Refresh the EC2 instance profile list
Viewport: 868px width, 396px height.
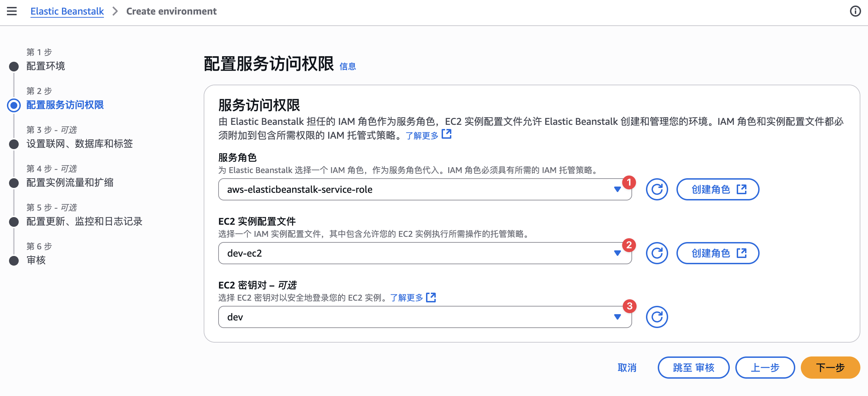(x=657, y=253)
